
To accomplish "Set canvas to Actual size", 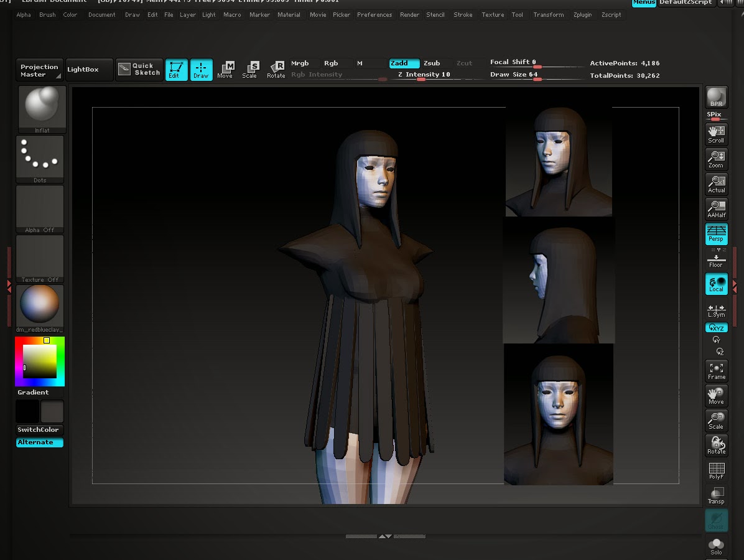I will pyautogui.click(x=716, y=184).
